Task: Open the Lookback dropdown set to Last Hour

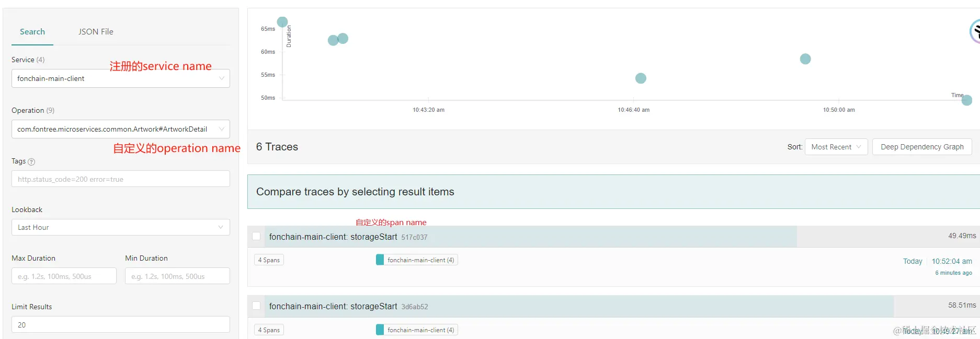Action: 121,227
